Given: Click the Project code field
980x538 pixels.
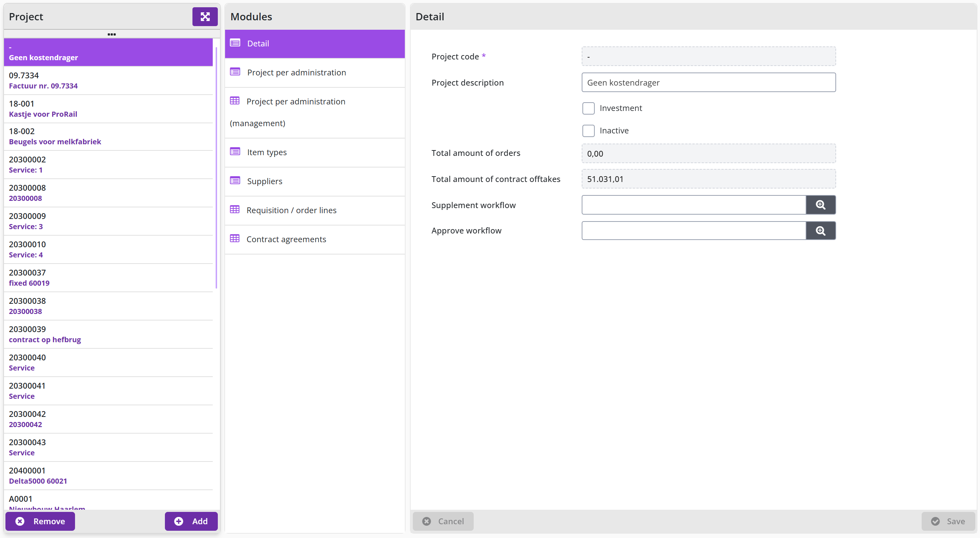Looking at the screenshot, I should [x=709, y=56].
